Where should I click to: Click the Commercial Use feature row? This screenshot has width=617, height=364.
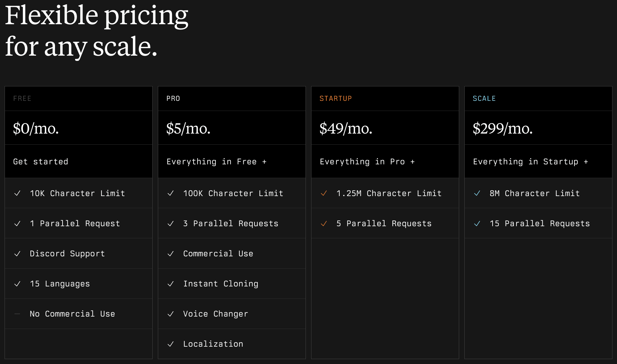tap(232, 254)
